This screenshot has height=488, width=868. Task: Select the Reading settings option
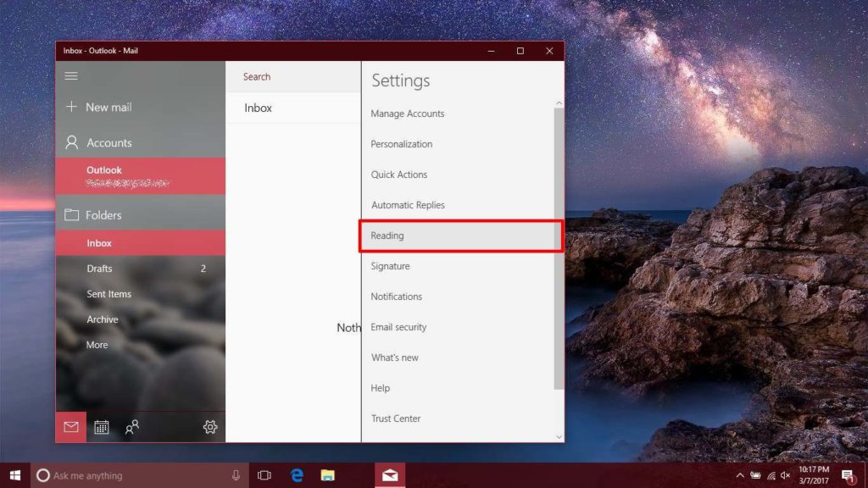(387, 236)
